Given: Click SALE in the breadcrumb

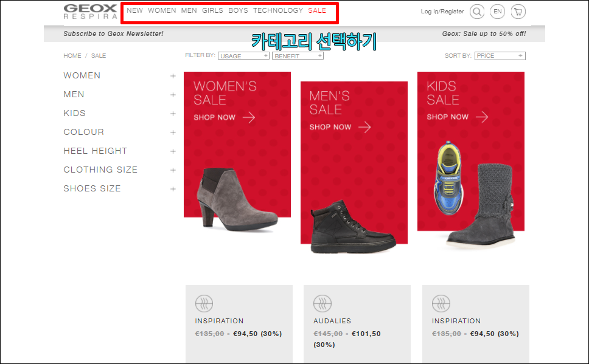Looking at the screenshot, I should pos(99,56).
